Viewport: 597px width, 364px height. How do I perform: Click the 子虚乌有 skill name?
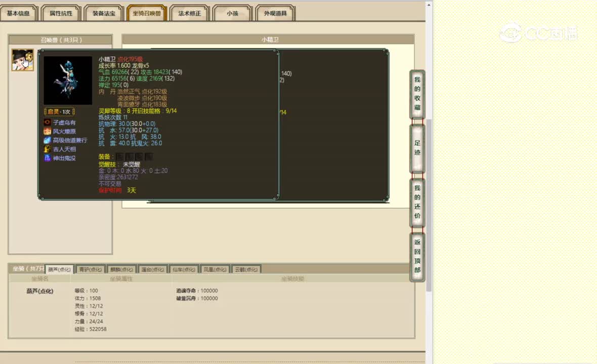tap(64, 122)
